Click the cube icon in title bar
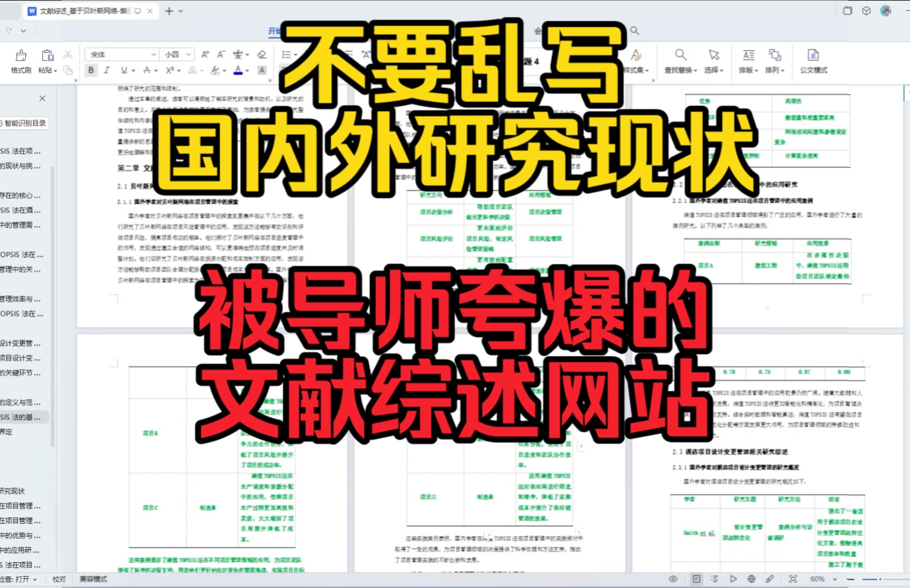Screen dimensions: 910x588 click(x=866, y=11)
